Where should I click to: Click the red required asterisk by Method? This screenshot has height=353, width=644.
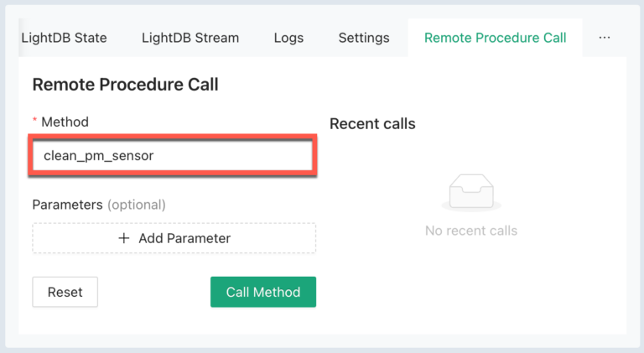(34, 120)
